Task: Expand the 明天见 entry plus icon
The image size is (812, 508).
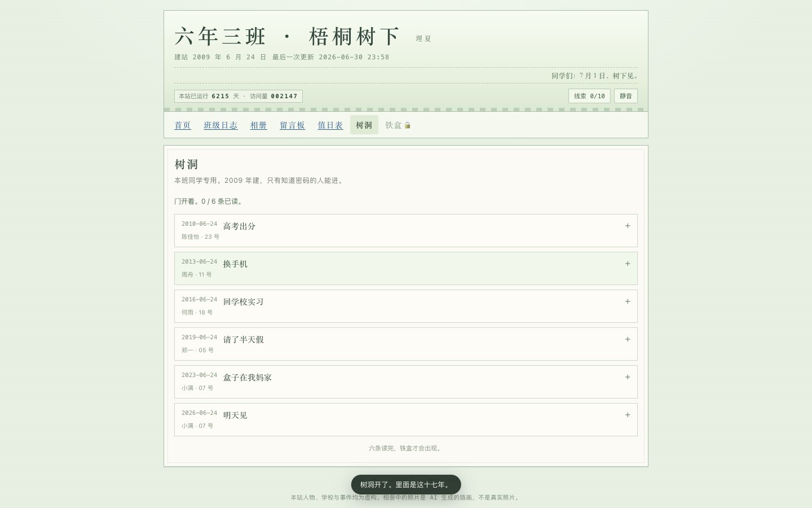Action: (x=628, y=415)
